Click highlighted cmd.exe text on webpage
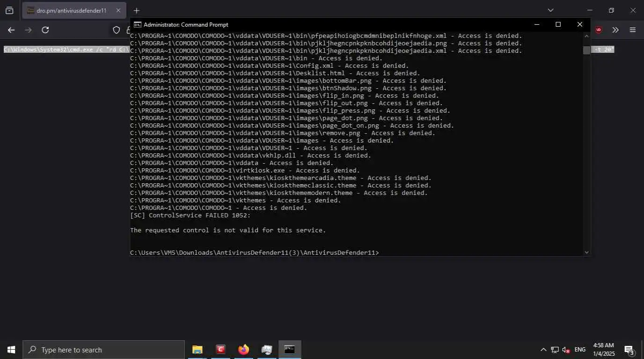 [66, 50]
